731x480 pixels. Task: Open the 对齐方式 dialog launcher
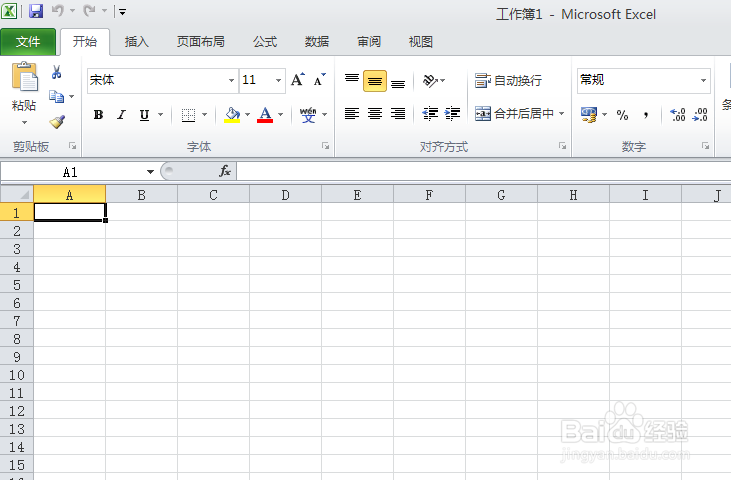click(563, 146)
